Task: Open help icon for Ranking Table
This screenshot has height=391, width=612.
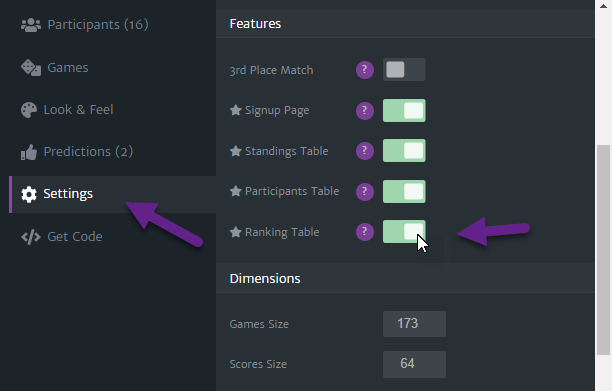Action: 365,232
